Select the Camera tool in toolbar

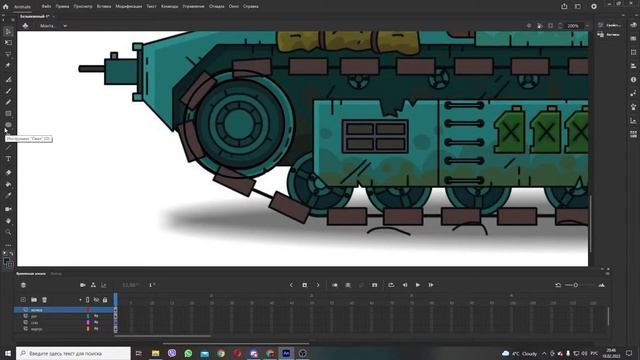pos(8,209)
